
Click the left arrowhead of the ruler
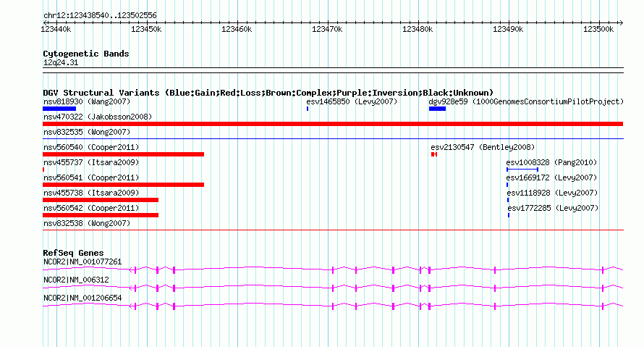[x=45, y=22]
